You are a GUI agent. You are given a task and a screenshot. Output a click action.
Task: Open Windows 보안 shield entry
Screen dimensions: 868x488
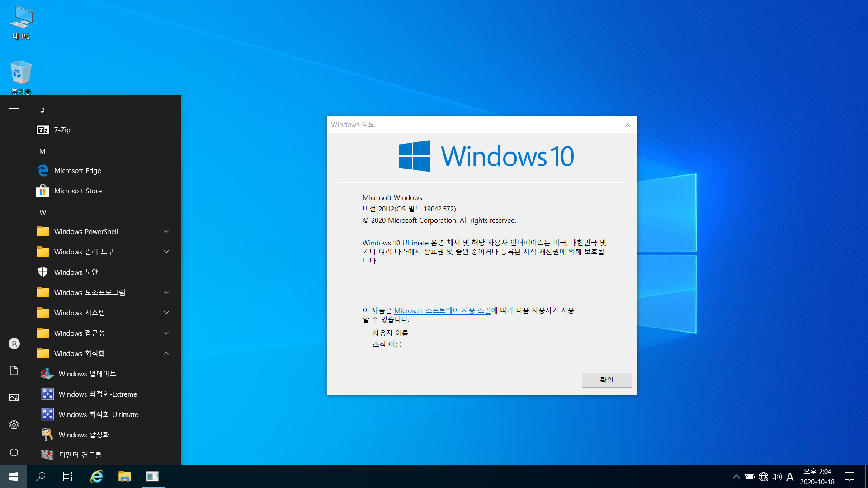tap(104, 272)
